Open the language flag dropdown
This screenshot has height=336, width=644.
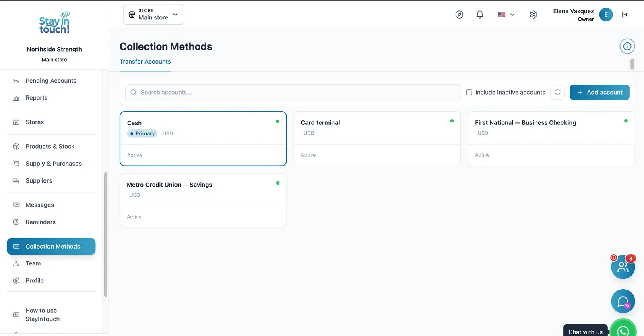click(x=506, y=15)
